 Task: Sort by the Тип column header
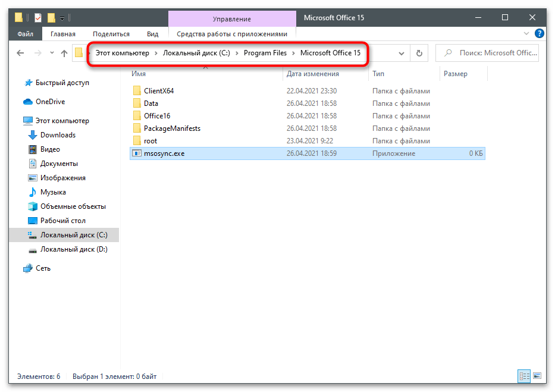click(378, 74)
